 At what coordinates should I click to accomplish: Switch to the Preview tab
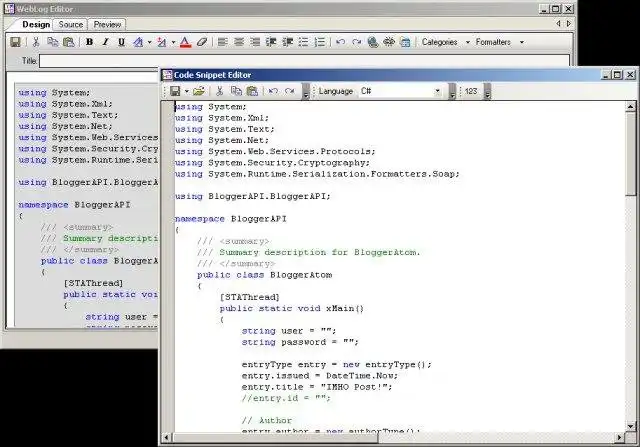point(107,24)
